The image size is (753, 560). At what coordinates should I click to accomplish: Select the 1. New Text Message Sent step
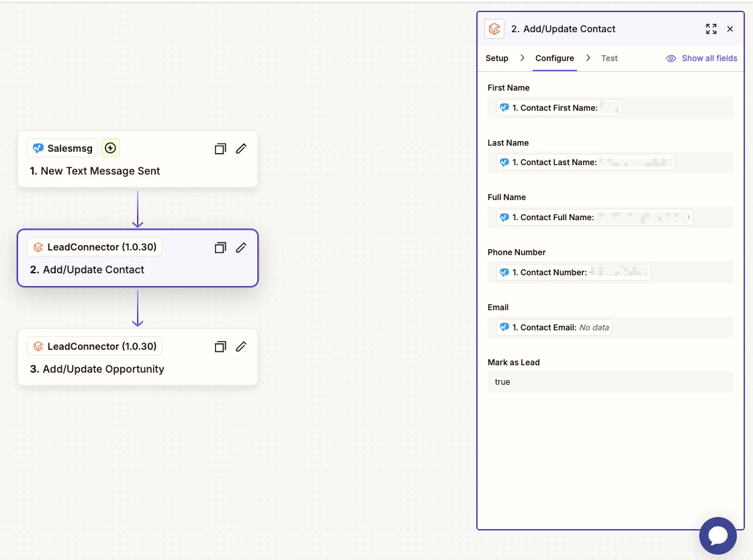coord(137,159)
